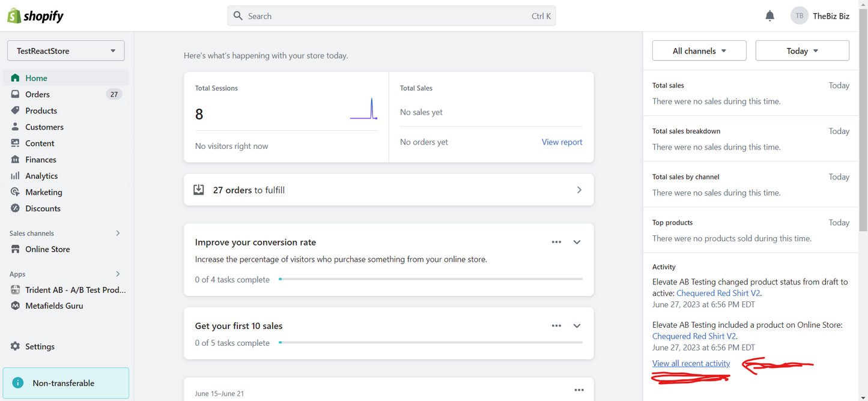The height and width of the screenshot is (401, 868).
Task: Open the TB account avatar
Action: pyautogui.click(x=799, y=16)
